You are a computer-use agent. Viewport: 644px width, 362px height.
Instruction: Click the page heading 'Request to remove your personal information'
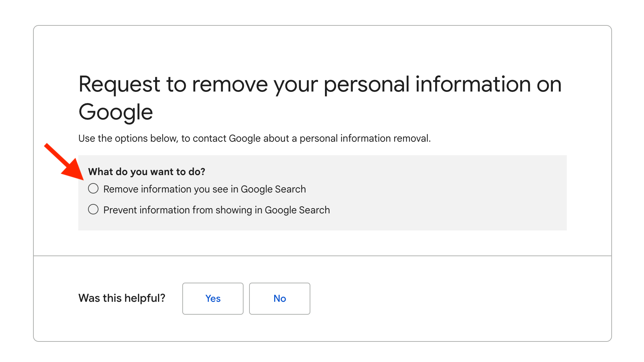[320, 84]
